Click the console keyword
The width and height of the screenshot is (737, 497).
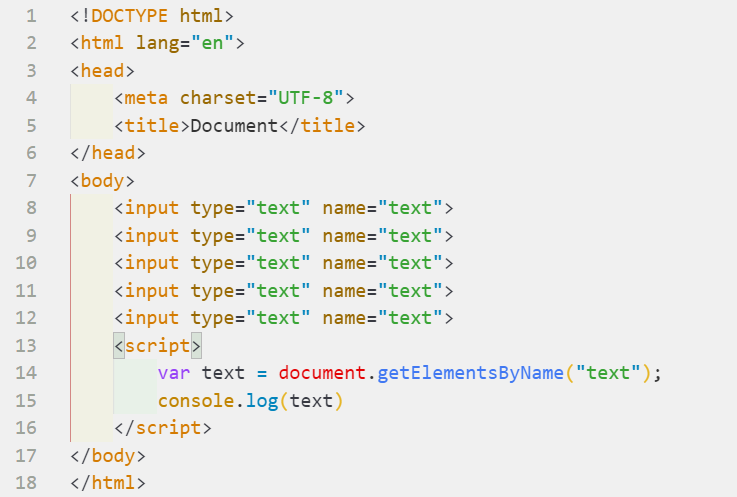[196, 401]
